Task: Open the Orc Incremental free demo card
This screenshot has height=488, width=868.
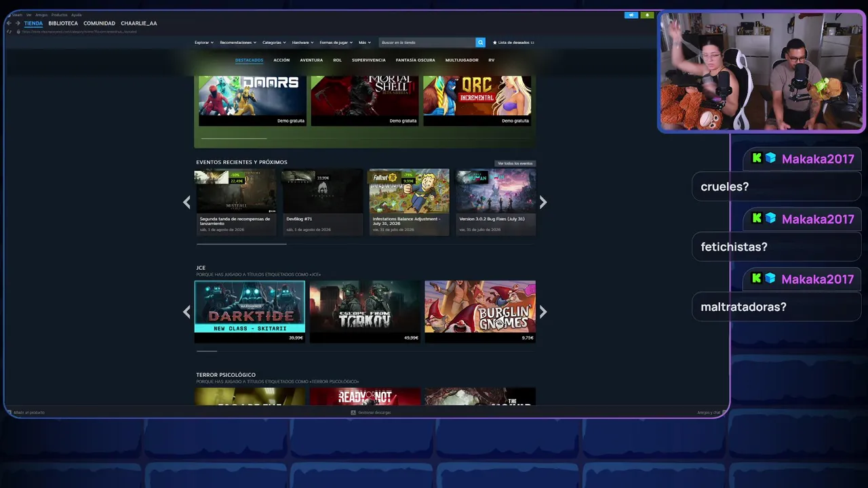Action: tap(477, 101)
